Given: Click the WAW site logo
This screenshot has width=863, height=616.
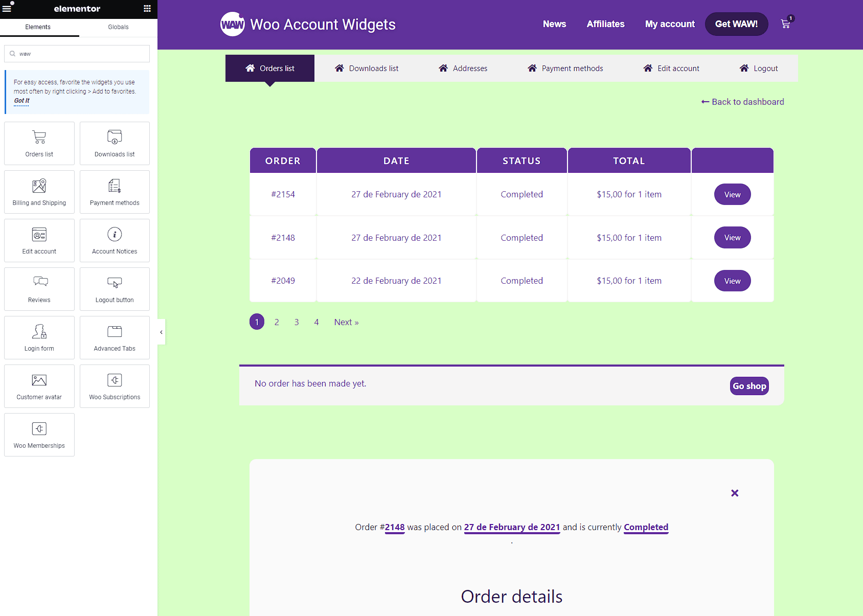Looking at the screenshot, I should pos(232,24).
